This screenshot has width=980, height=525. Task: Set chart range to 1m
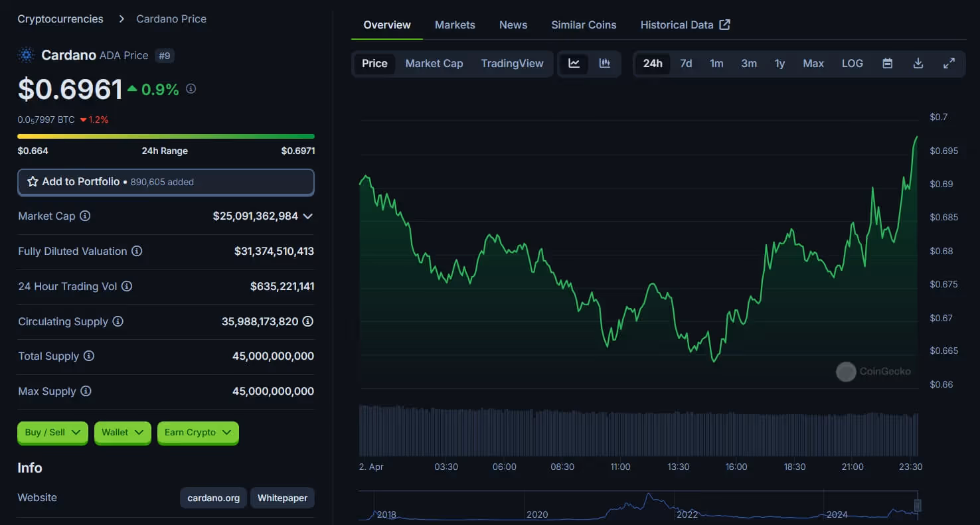point(716,64)
